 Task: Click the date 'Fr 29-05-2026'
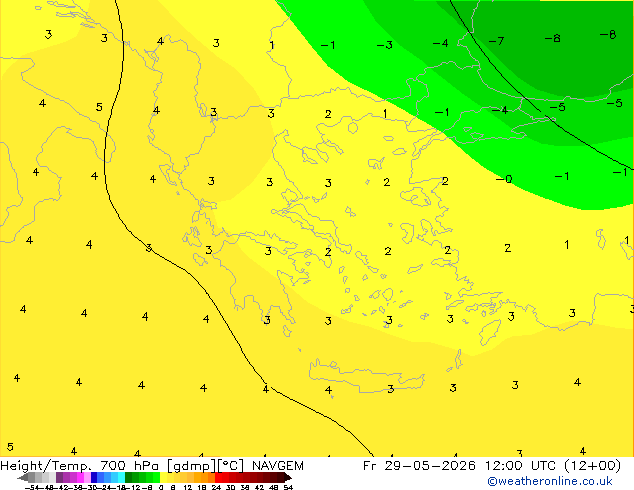coord(419,466)
